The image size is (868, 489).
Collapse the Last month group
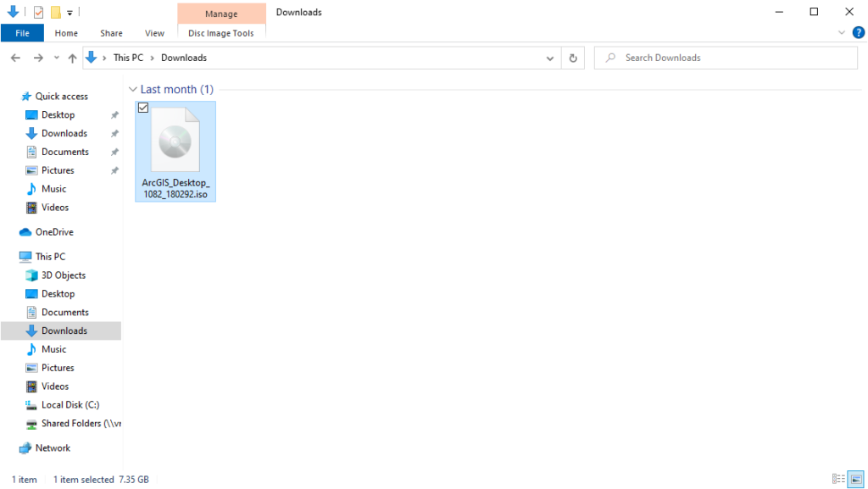click(x=133, y=89)
